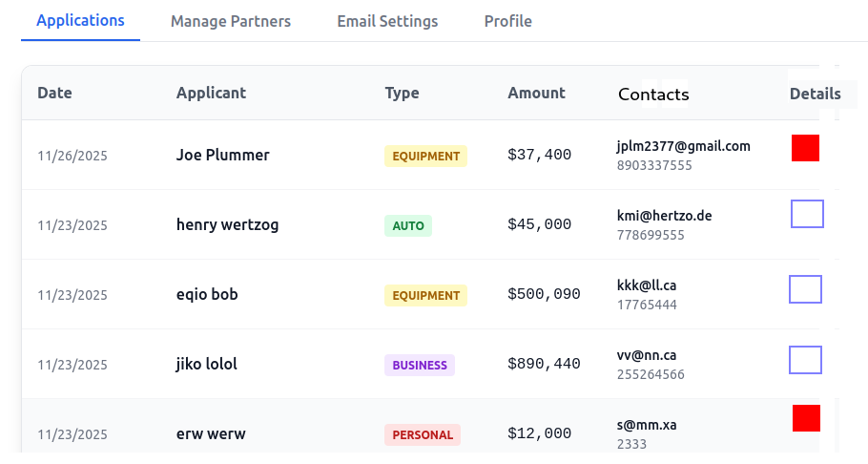Click the red details square for Joe Plummer
The width and height of the screenshot is (868, 464).
pos(805,148)
